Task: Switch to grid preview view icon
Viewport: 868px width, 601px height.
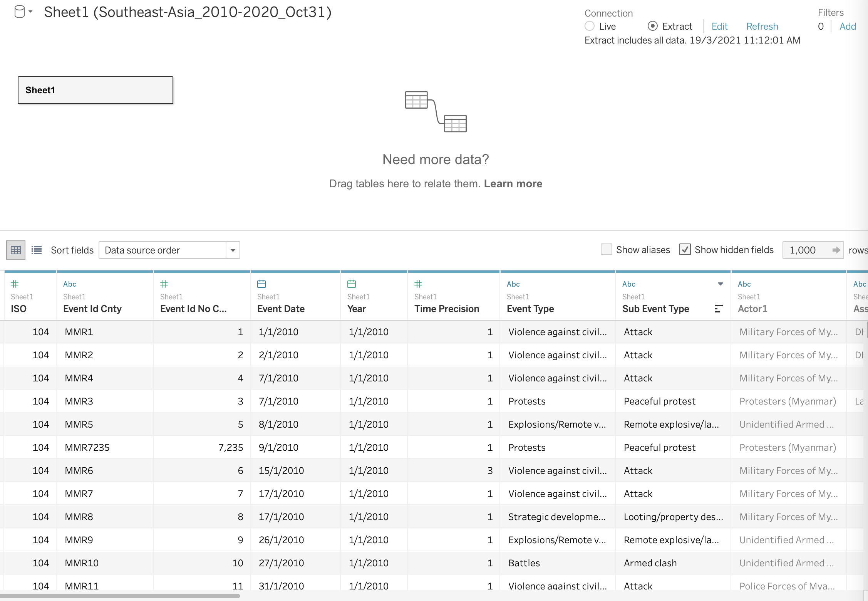Action: click(16, 250)
